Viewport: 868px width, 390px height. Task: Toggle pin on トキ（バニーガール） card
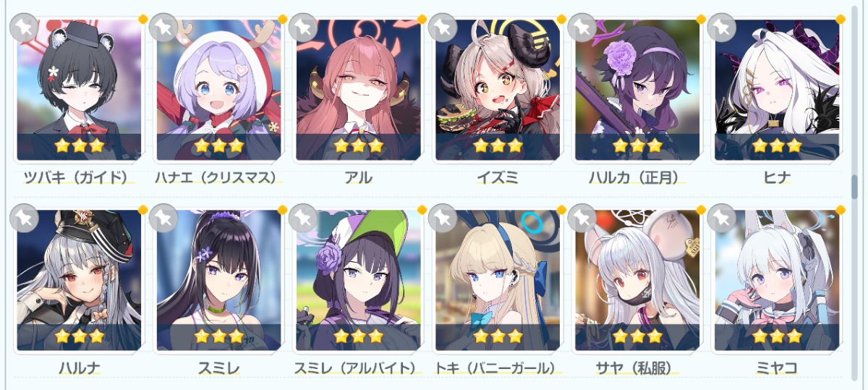[x=443, y=218]
